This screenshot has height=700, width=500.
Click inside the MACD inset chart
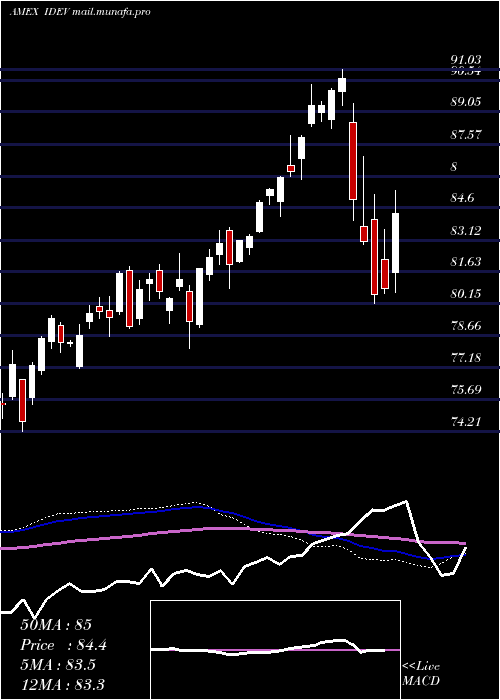275,650
